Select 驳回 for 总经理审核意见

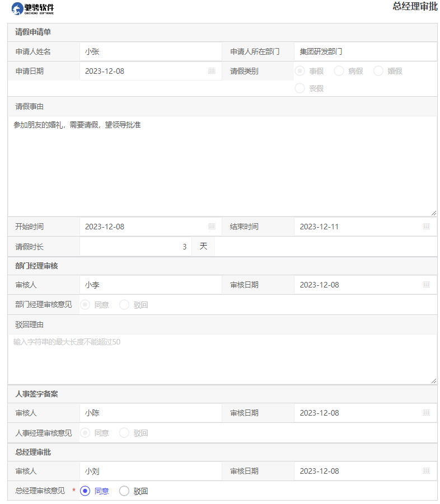click(124, 491)
